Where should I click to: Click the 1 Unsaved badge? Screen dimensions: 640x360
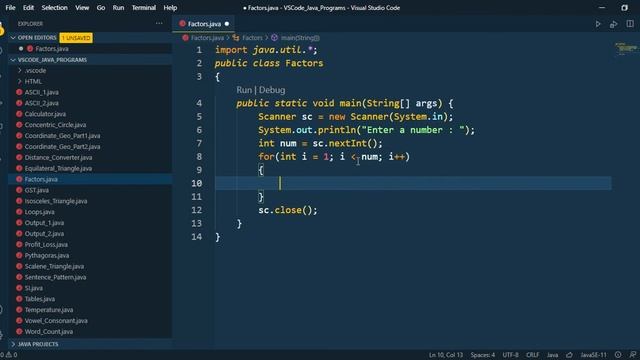coord(76,38)
